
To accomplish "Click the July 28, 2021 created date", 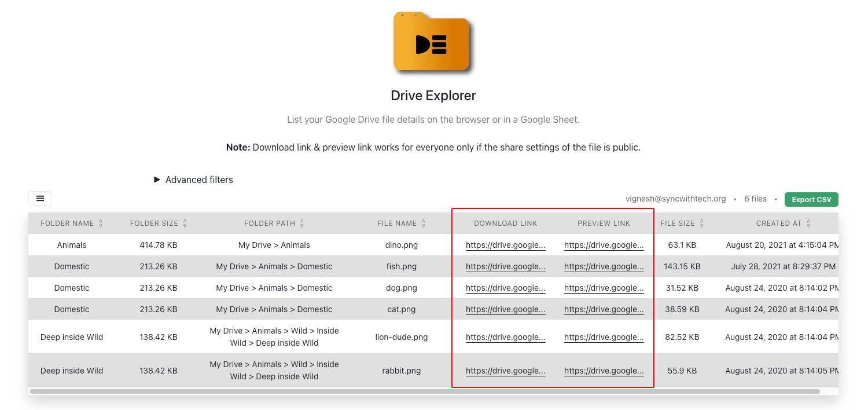I will (784, 266).
